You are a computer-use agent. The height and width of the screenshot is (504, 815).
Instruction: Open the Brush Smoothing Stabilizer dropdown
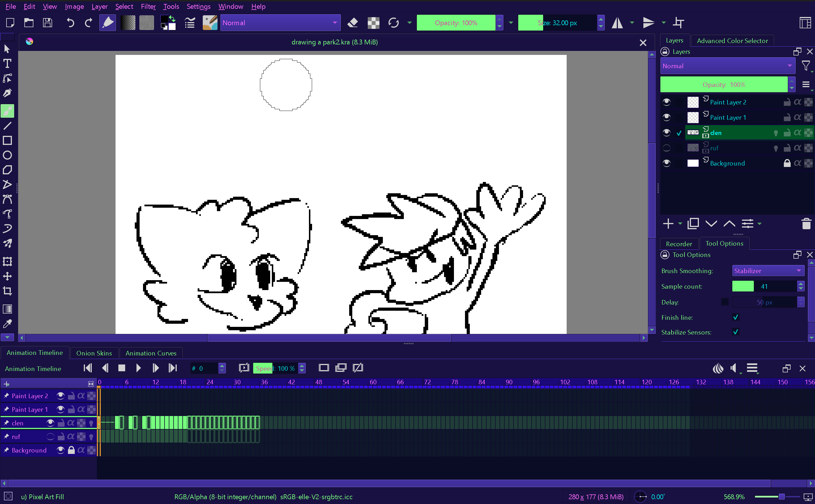click(768, 271)
